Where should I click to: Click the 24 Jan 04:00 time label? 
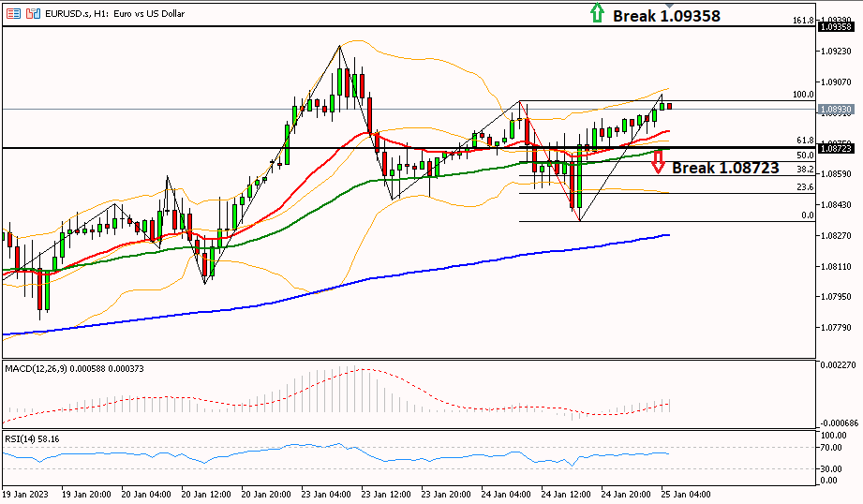tap(506, 494)
